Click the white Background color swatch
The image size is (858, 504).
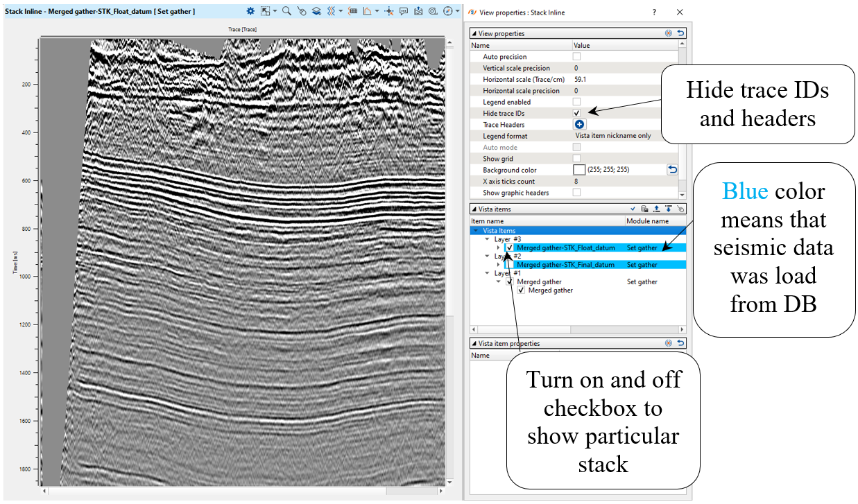tap(579, 170)
